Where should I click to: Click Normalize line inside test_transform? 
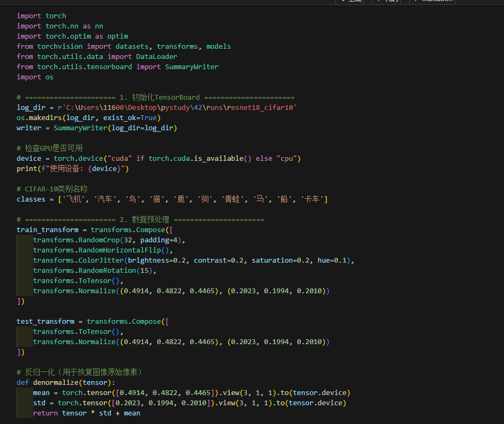(181, 341)
